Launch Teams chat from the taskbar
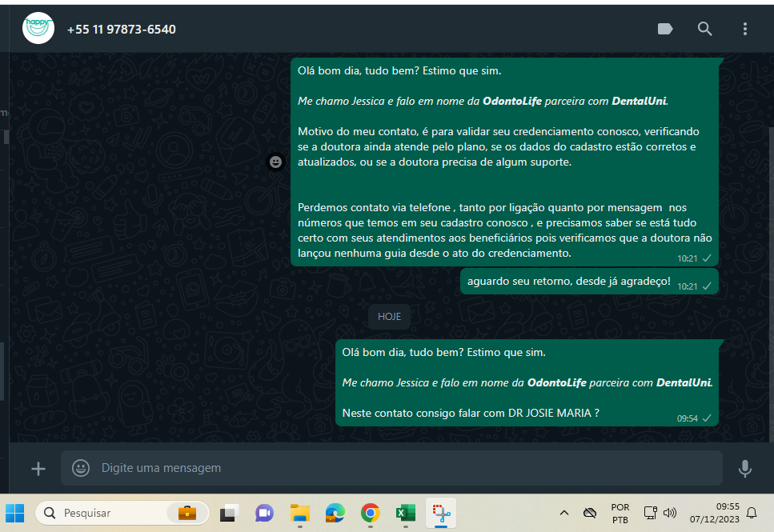 (x=264, y=514)
